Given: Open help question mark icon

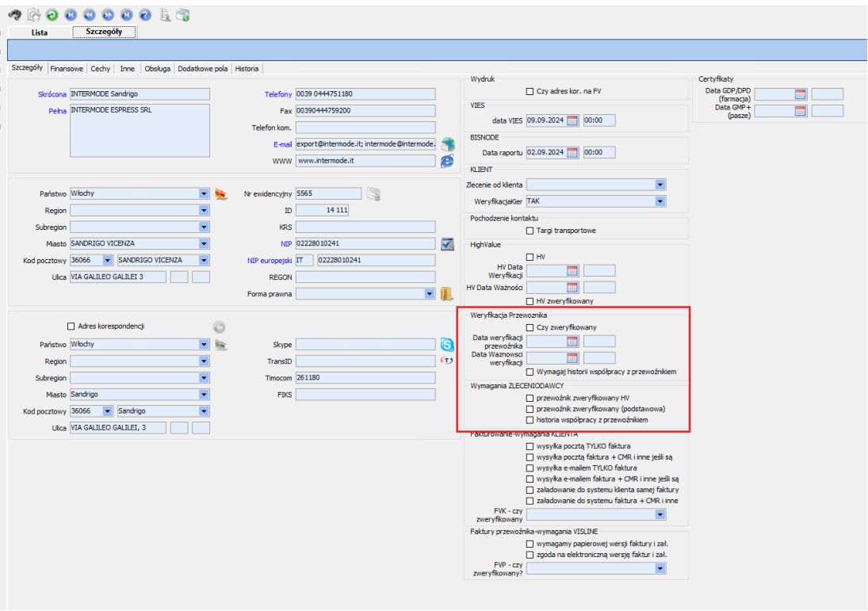Looking at the screenshot, I should (x=145, y=15).
